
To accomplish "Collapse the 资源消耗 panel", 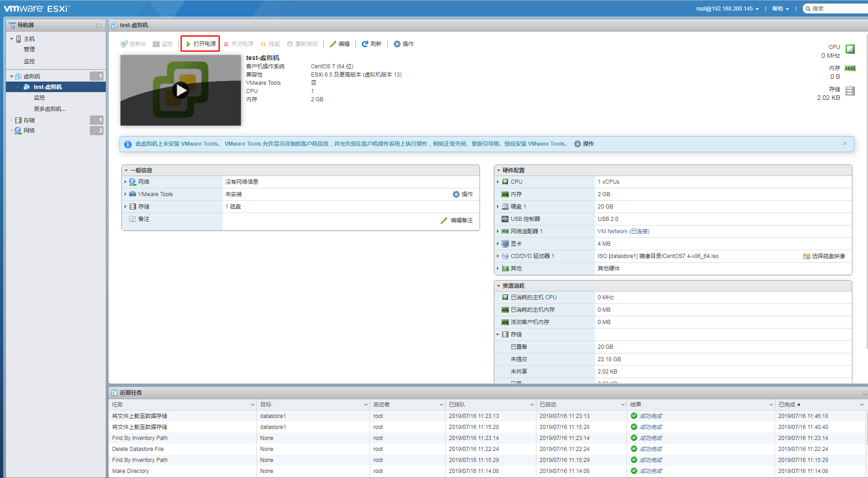I will click(498, 285).
